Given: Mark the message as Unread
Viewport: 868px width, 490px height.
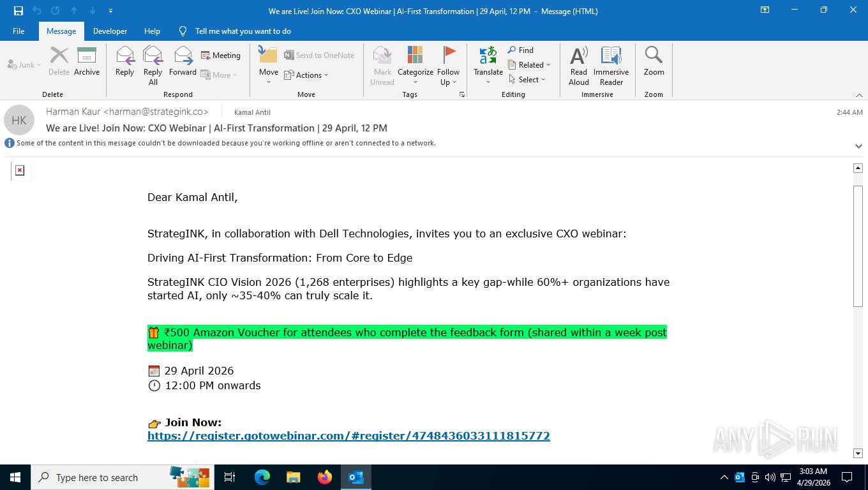Looking at the screenshot, I should coord(382,65).
